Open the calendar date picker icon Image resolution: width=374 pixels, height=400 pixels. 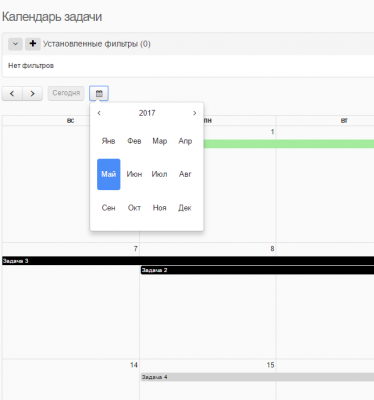point(99,93)
